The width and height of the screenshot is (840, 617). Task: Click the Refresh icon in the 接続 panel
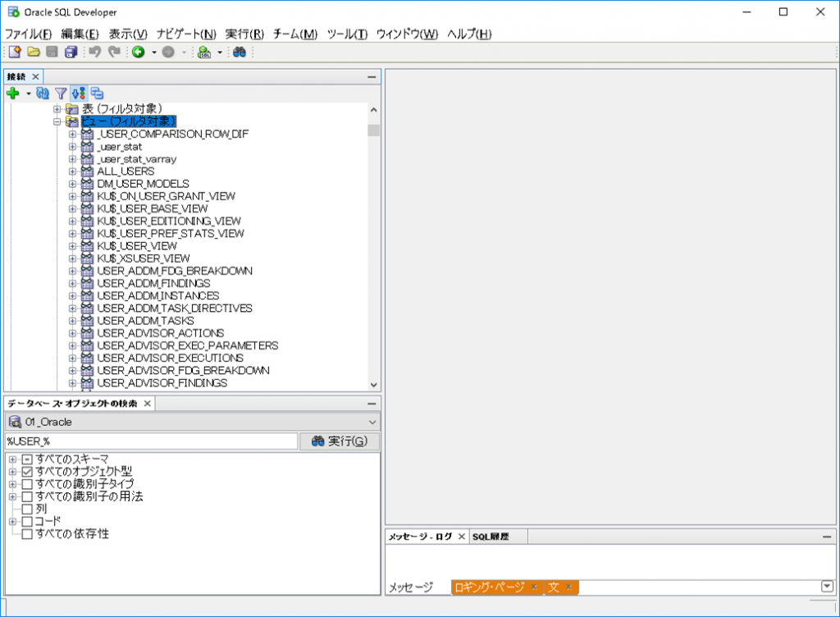point(43,94)
